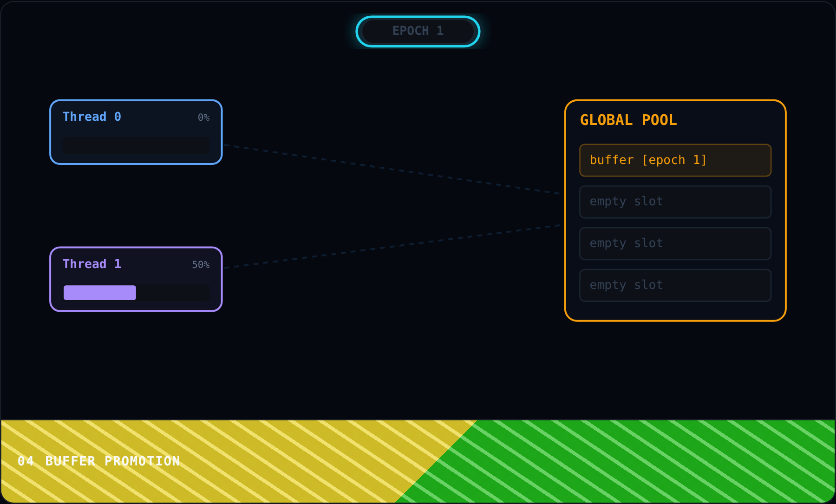Select the Thread 1 card title
Image resolution: width=836 pixels, height=504 pixels.
point(92,264)
